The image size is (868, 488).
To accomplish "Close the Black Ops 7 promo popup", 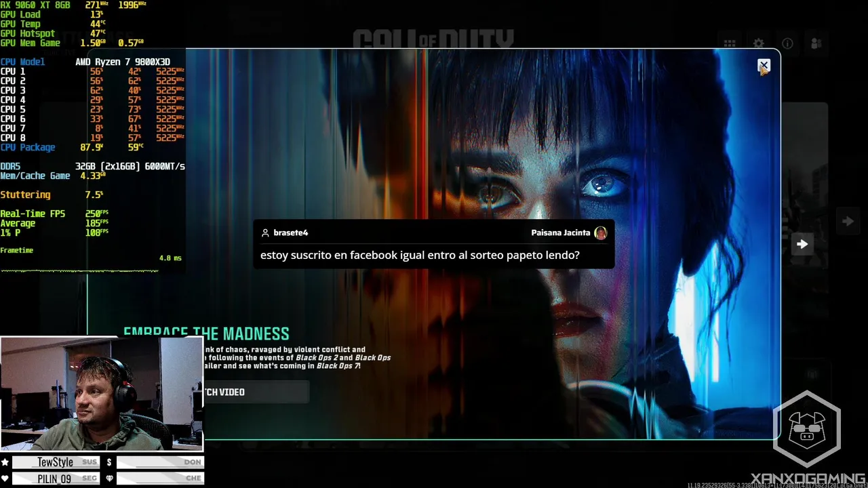I will [764, 66].
